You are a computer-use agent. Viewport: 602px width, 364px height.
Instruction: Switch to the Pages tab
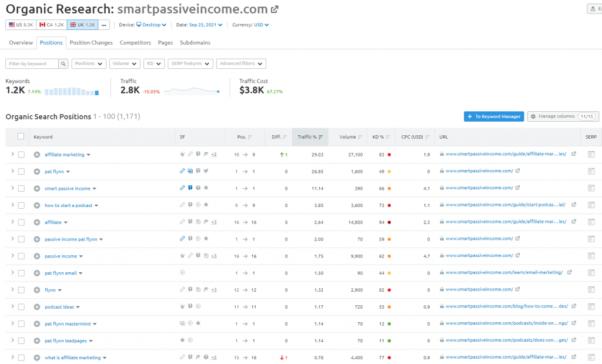[x=165, y=42]
